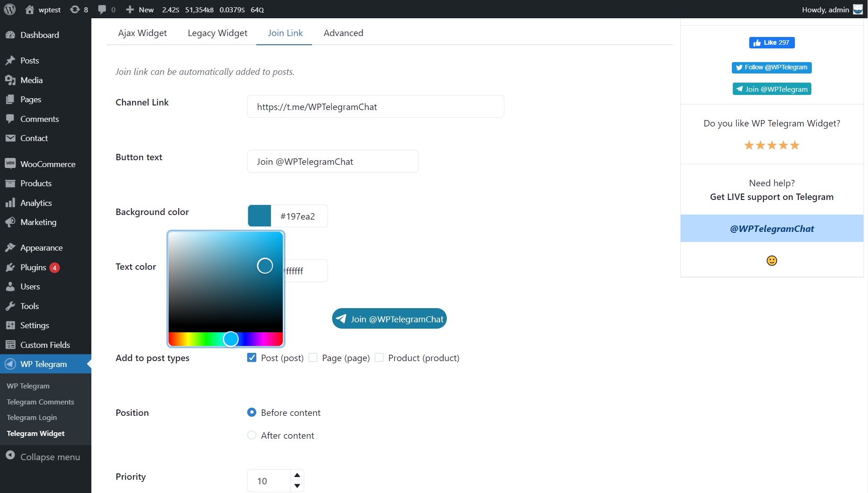Select Before content position

252,412
